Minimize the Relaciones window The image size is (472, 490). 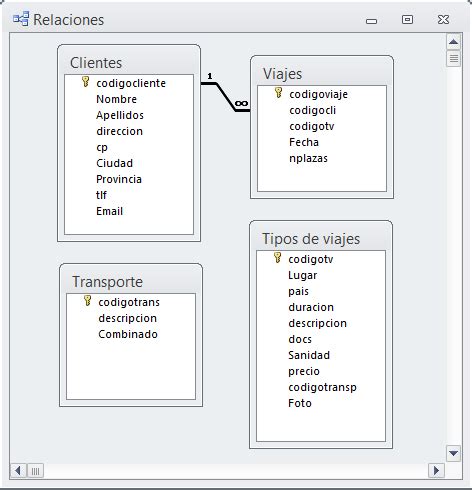point(371,21)
